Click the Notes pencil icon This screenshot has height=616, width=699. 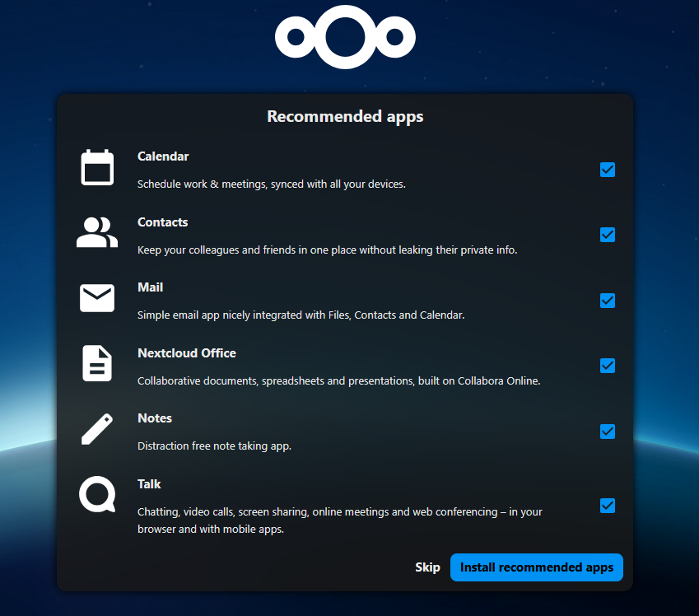click(x=97, y=429)
